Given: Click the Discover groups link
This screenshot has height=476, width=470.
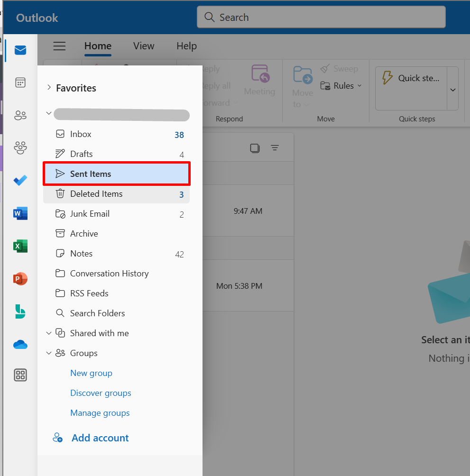Looking at the screenshot, I should pyautogui.click(x=101, y=393).
